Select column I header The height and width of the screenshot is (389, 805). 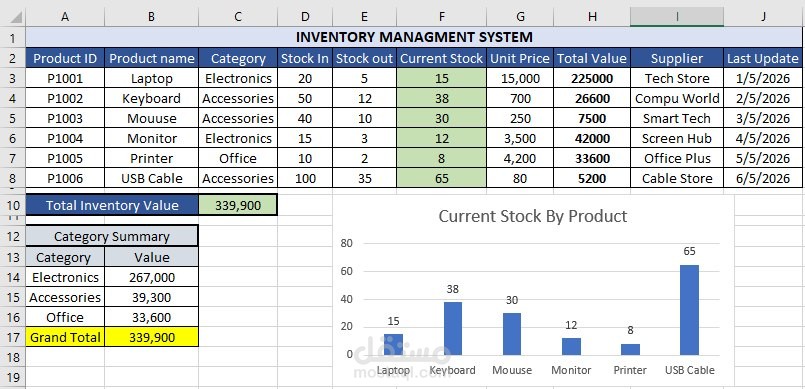click(x=677, y=16)
